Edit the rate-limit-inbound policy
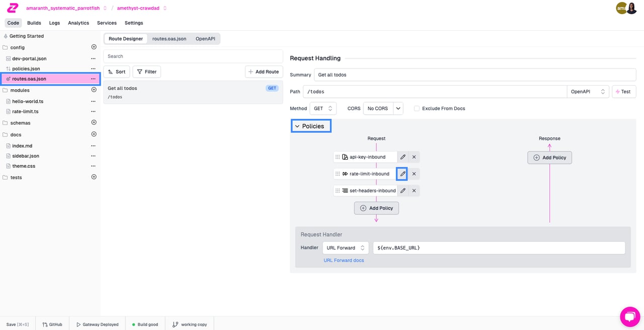The height and width of the screenshot is (330, 644). [x=403, y=174]
